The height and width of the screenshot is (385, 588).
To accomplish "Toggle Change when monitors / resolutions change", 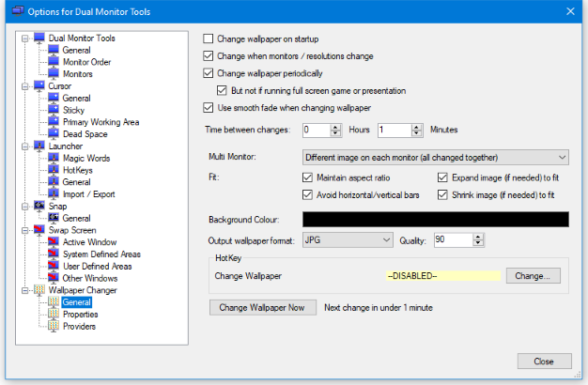I will [x=209, y=55].
